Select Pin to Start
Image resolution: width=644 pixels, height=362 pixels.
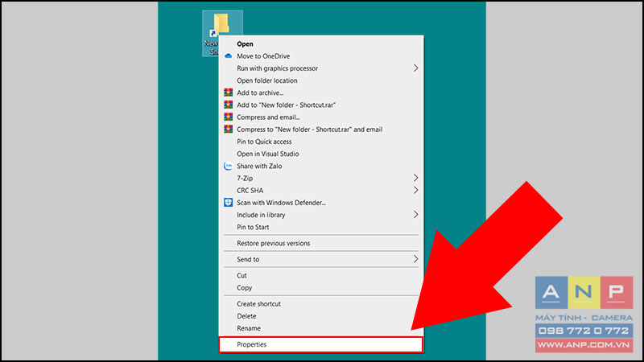coord(320,227)
